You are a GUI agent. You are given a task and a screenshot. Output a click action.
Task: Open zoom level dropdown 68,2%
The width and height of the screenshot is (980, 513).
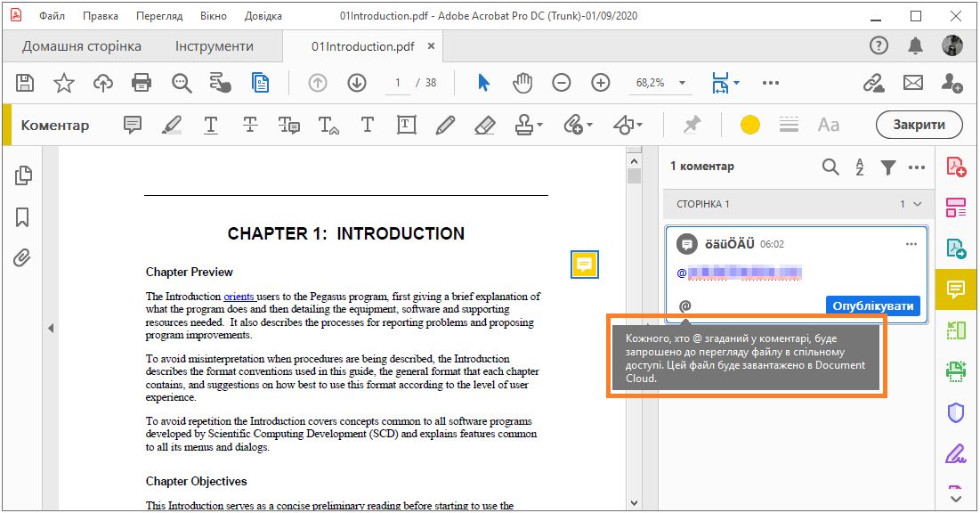[x=682, y=83]
